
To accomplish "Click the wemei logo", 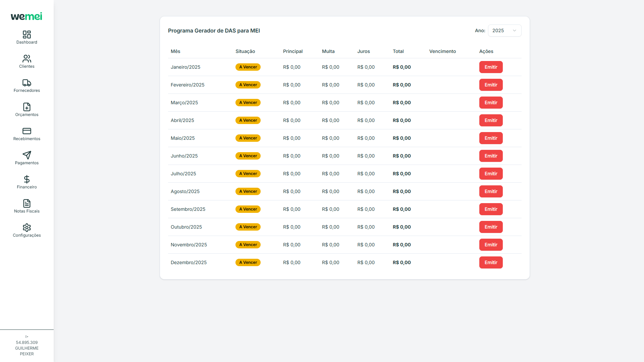I will [x=26, y=16].
